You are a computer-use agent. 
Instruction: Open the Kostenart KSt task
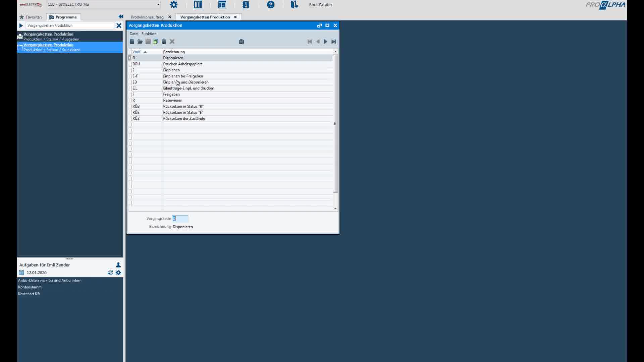29,294
